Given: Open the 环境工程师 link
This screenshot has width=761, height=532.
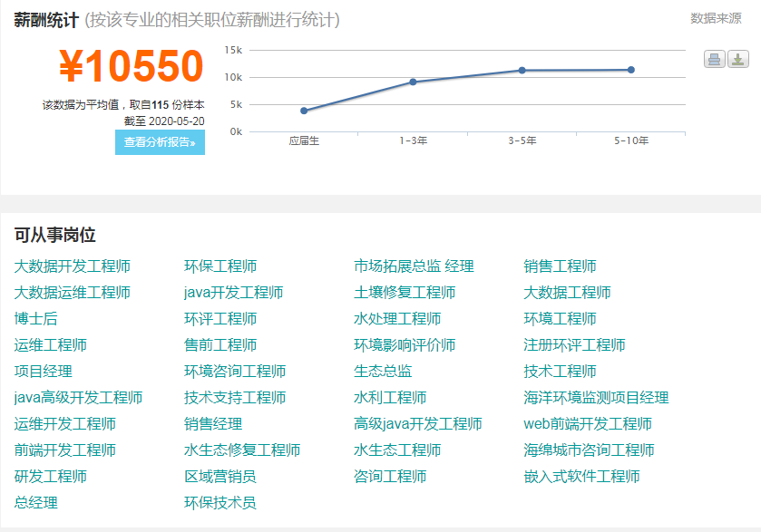Looking at the screenshot, I should [x=560, y=319].
